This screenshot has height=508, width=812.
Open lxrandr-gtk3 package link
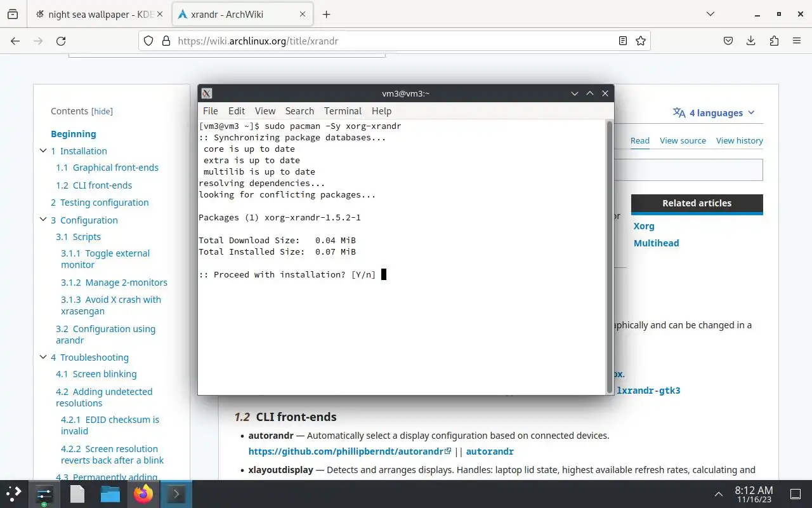tap(648, 391)
